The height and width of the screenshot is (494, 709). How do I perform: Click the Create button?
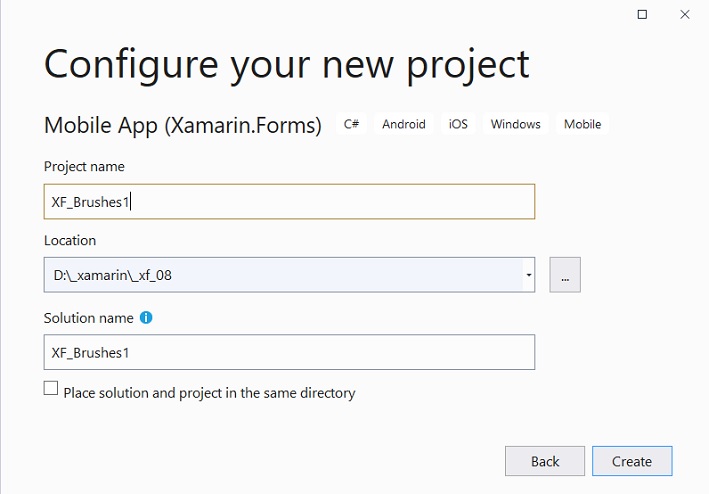[x=632, y=461]
